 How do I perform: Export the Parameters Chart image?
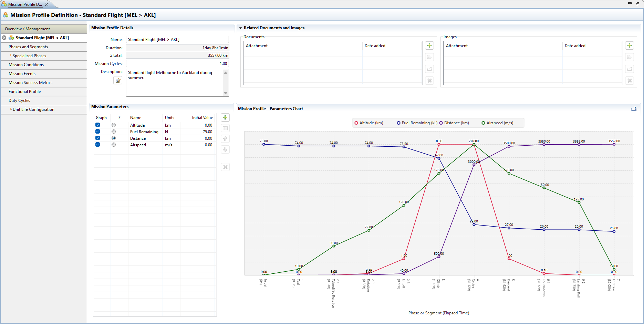634,109
